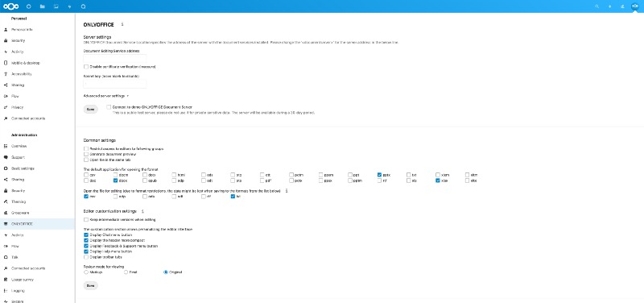Open the contacts menu icon
Screen dimensions: 644x303
[x=621, y=6]
